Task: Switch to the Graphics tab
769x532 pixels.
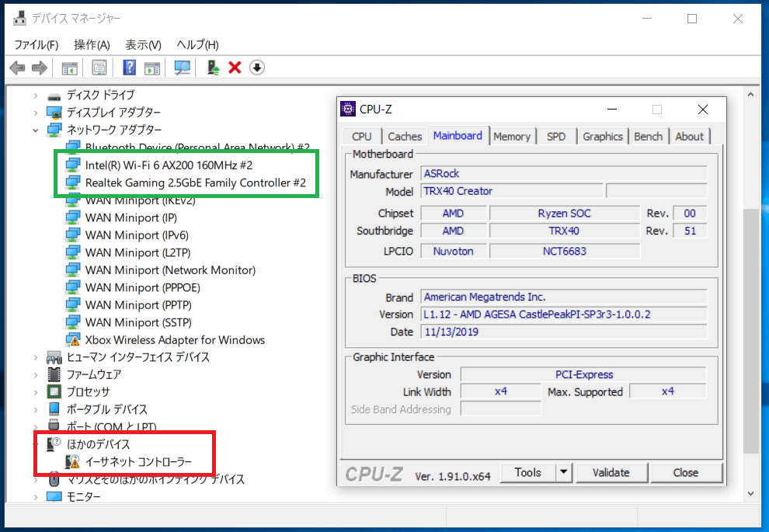Action: tap(603, 137)
